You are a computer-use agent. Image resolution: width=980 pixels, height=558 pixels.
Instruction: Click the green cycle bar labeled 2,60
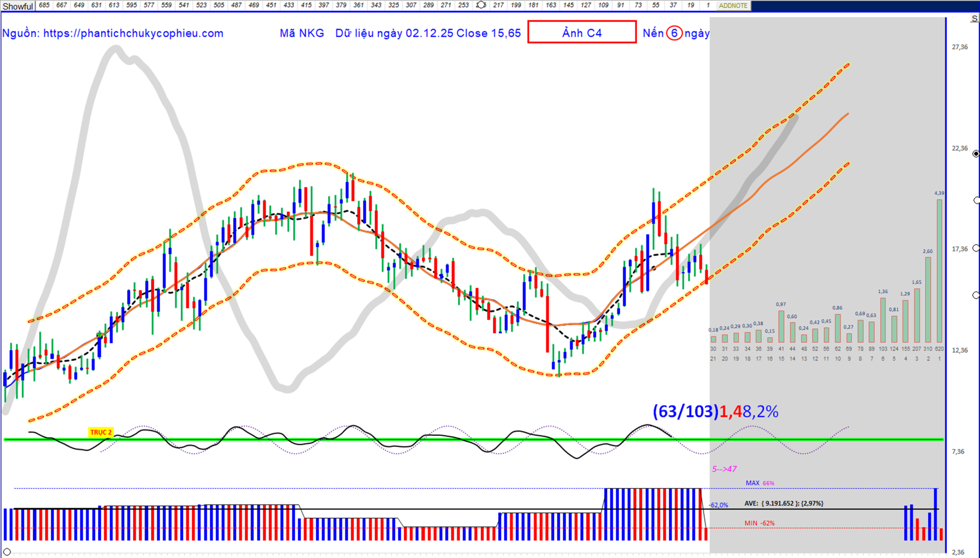pyautogui.click(x=928, y=299)
